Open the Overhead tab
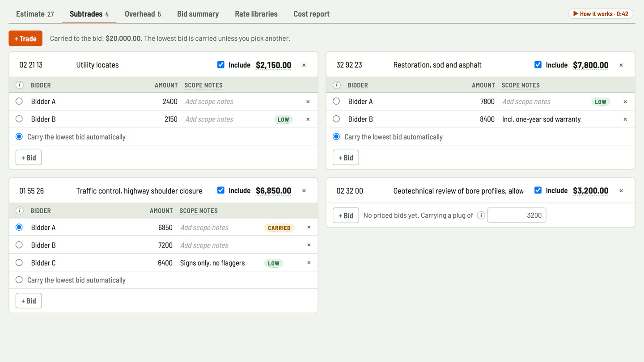This screenshot has height=362, width=644. point(143,14)
